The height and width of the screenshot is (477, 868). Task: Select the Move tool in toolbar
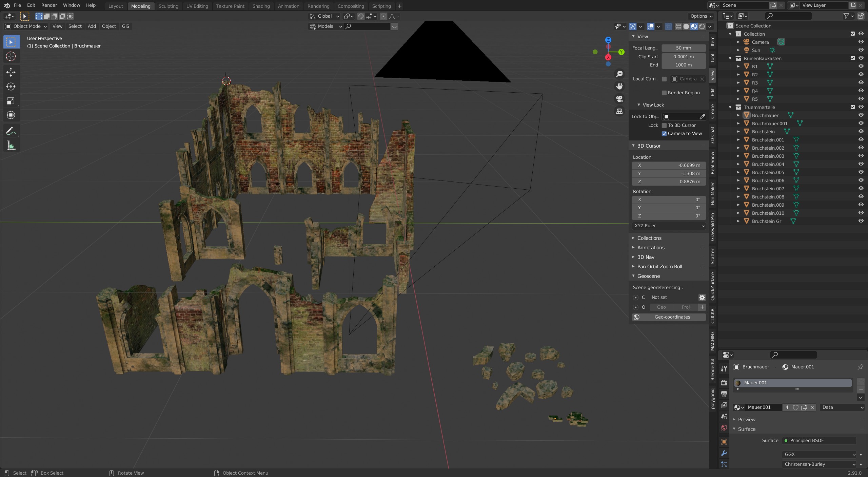11,72
